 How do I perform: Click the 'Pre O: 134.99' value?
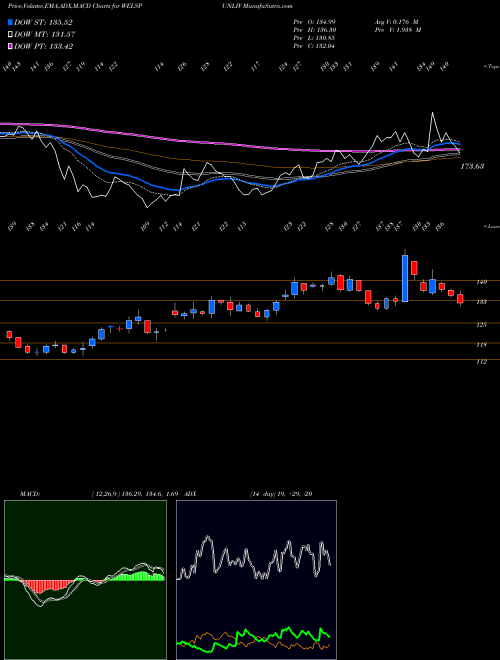click(314, 21)
